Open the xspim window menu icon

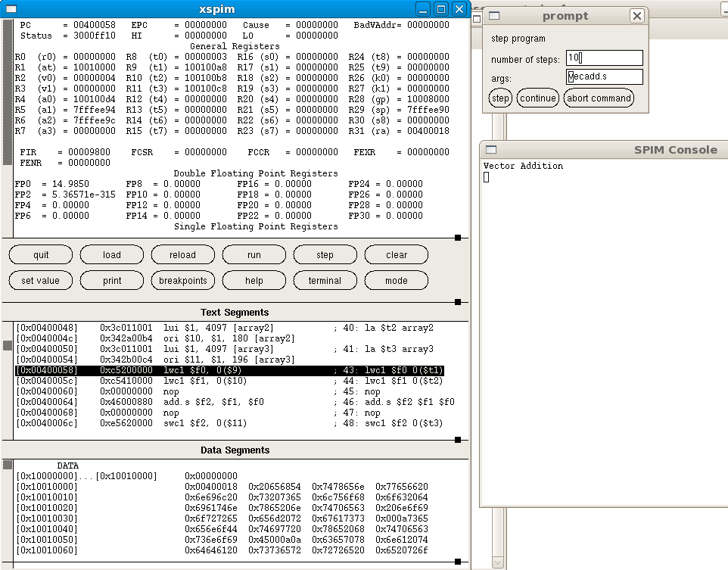(11, 9)
